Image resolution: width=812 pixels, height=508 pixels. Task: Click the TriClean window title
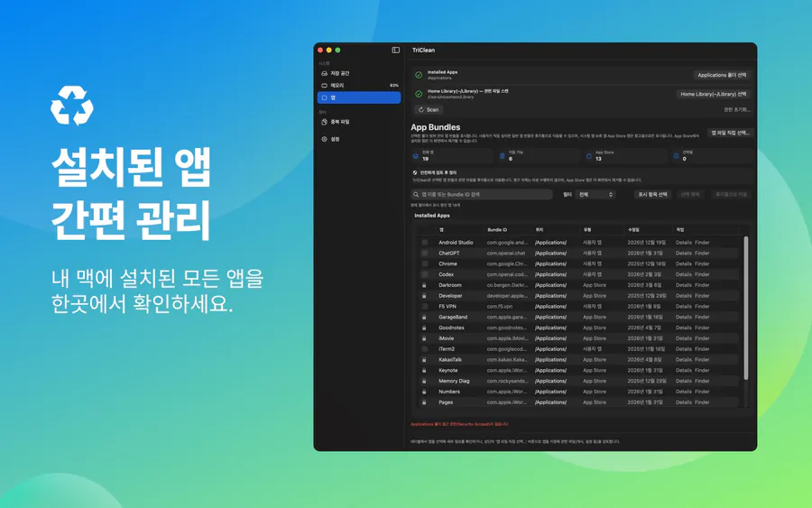pos(423,51)
